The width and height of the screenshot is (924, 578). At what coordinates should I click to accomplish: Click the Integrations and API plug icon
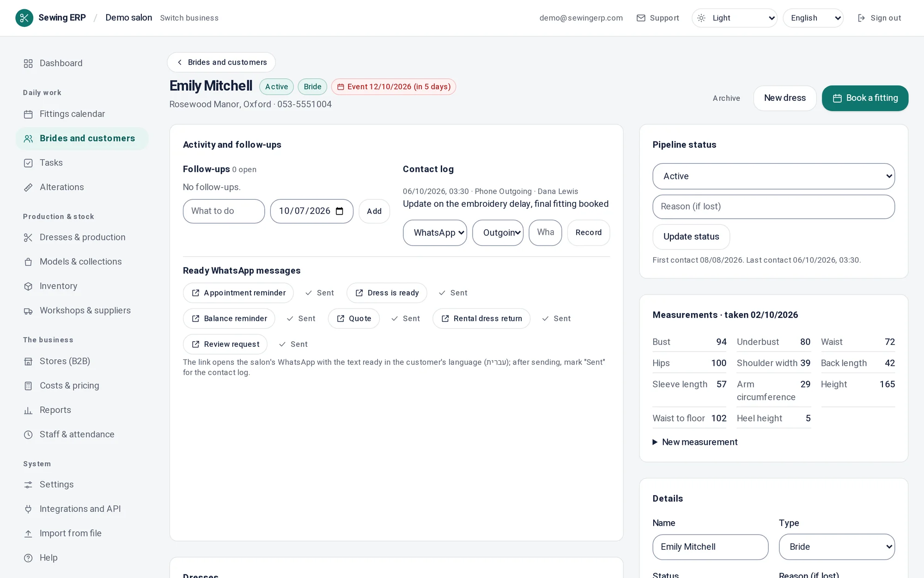tap(28, 510)
